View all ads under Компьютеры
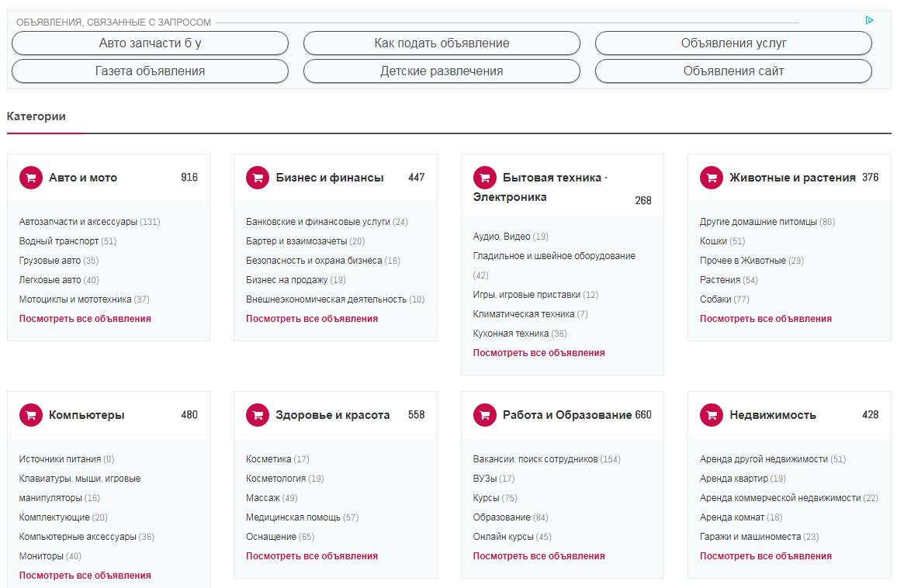Image resolution: width=897 pixels, height=588 pixels. (85, 576)
